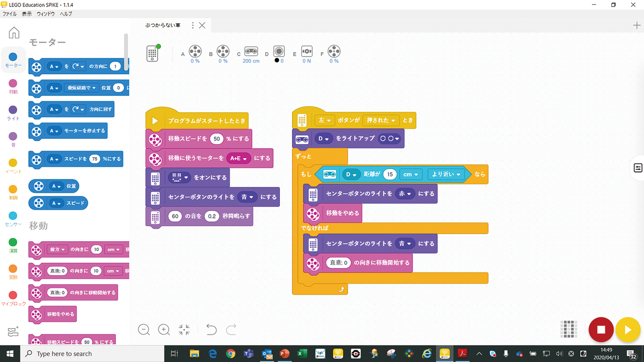Click the zoom in magnifier icon
Viewport: 644px width, 362px height.
(164, 329)
